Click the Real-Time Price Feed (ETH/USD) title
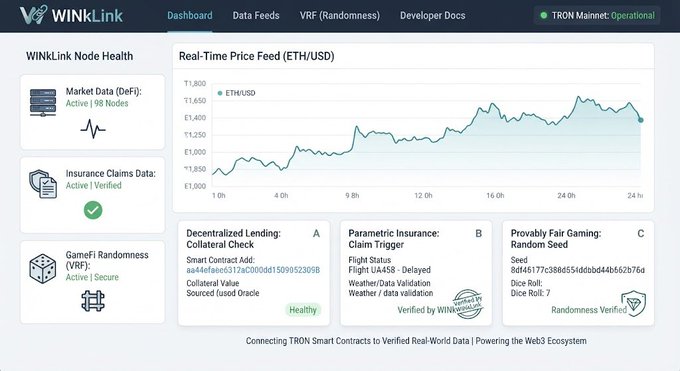 257,56
